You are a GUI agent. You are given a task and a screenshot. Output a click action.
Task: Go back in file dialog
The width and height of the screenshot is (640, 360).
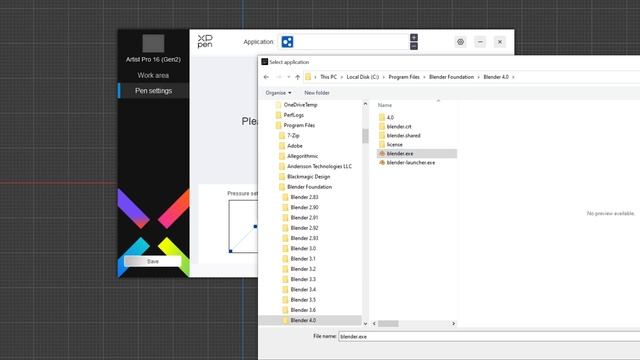(x=267, y=77)
